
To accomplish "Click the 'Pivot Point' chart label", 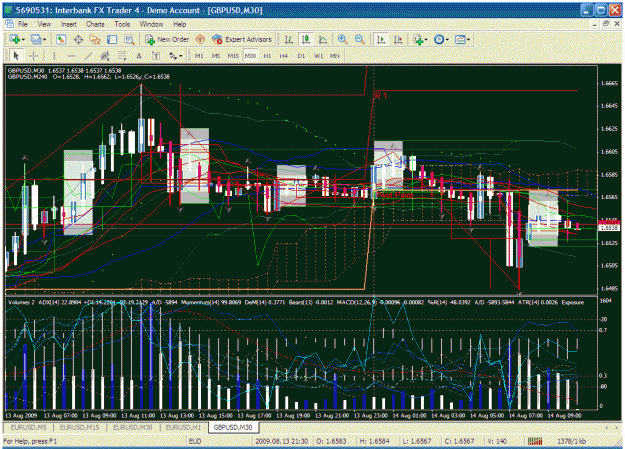I will click(x=395, y=195).
